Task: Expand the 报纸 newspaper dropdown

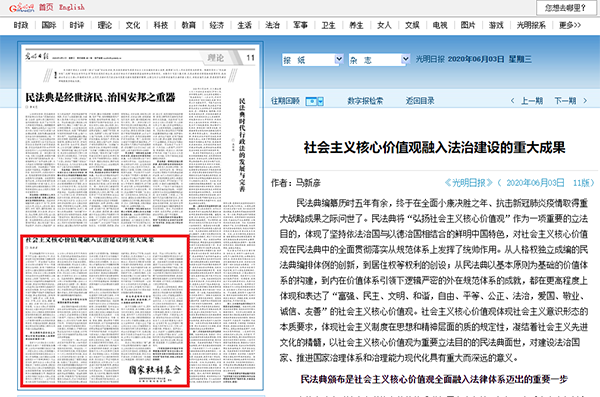Action: click(x=312, y=60)
